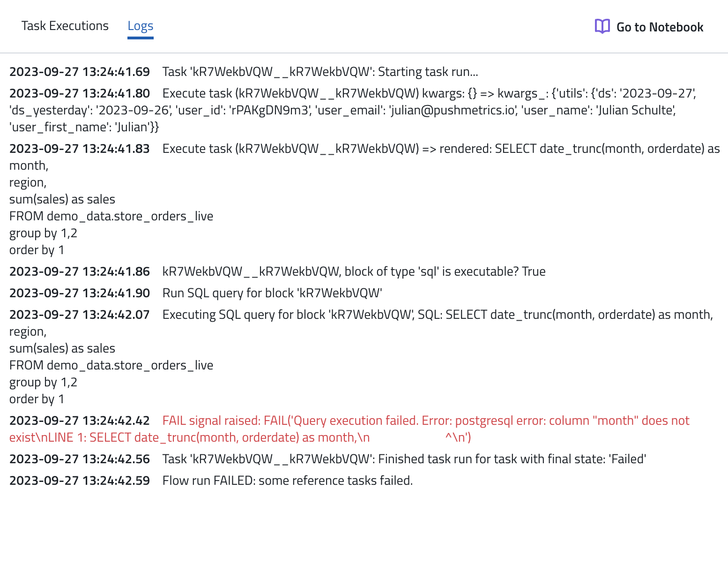The width and height of the screenshot is (728, 572).
Task: Click the 13:24:42.56 timestamp
Action: [x=80, y=459]
